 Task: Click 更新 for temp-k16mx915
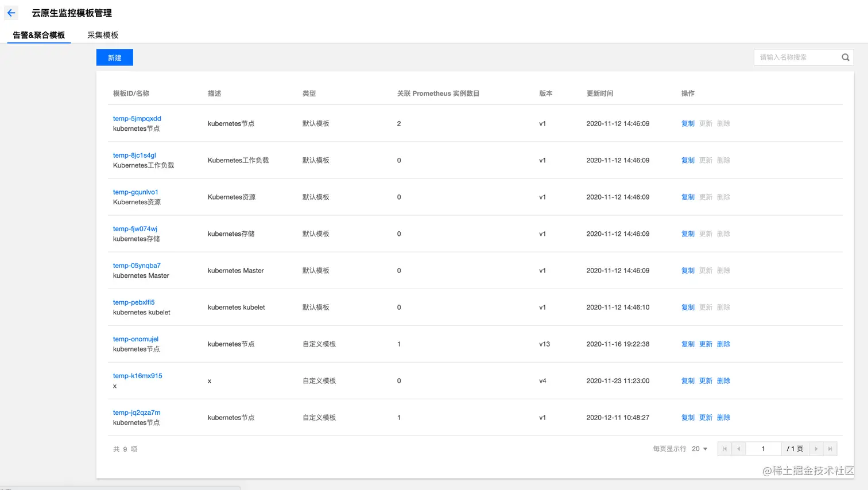click(706, 380)
